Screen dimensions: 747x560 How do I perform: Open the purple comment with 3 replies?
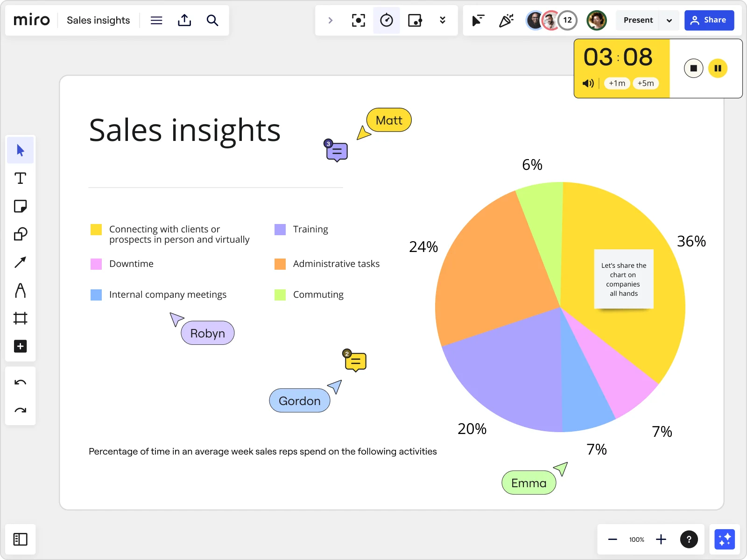[337, 151]
